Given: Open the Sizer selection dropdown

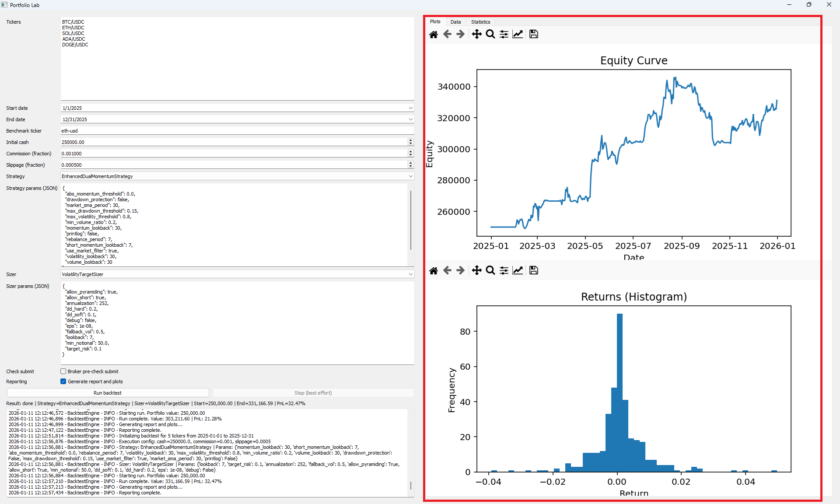Looking at the screenshot, I should coord(410,274).
